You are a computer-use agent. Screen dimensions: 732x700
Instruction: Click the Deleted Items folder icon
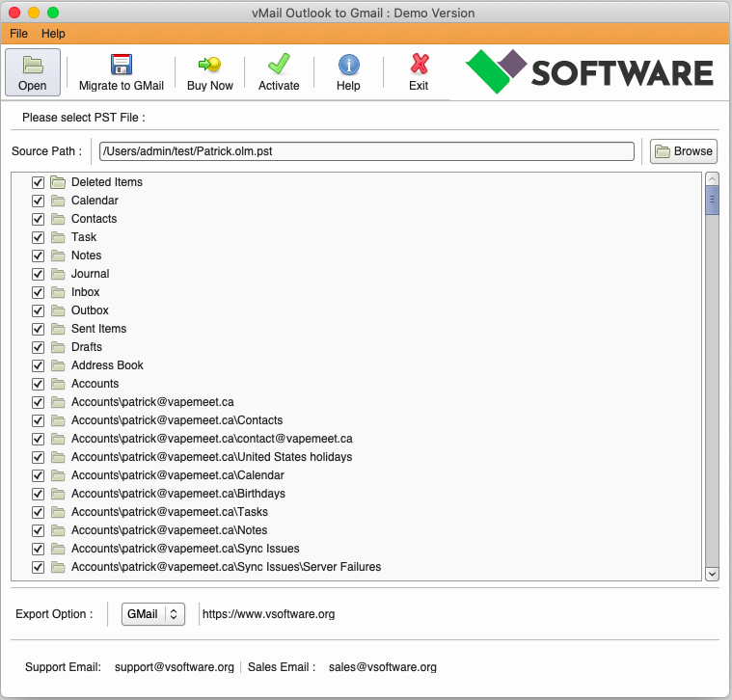coord(58,182)
